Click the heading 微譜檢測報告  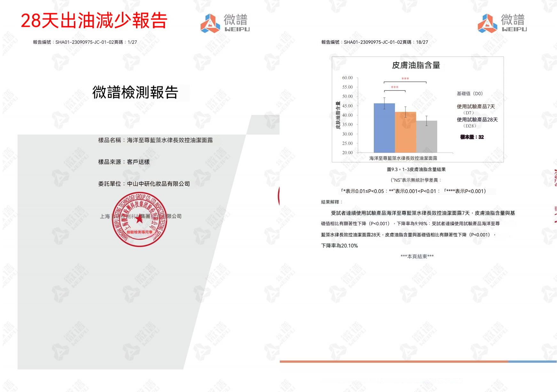[x=135, y=92]
